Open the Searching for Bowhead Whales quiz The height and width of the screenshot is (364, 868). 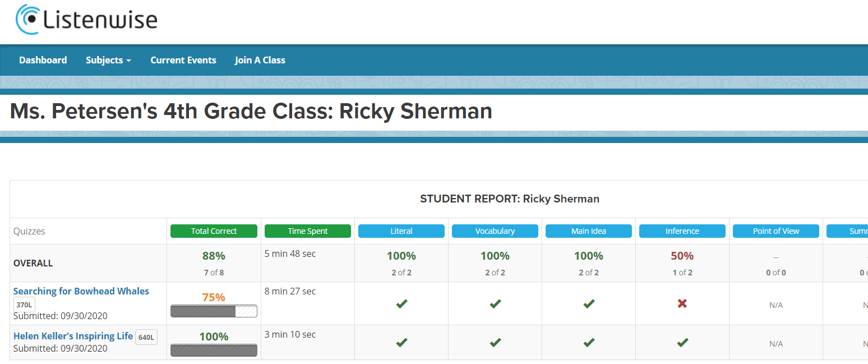click(81, 291)
